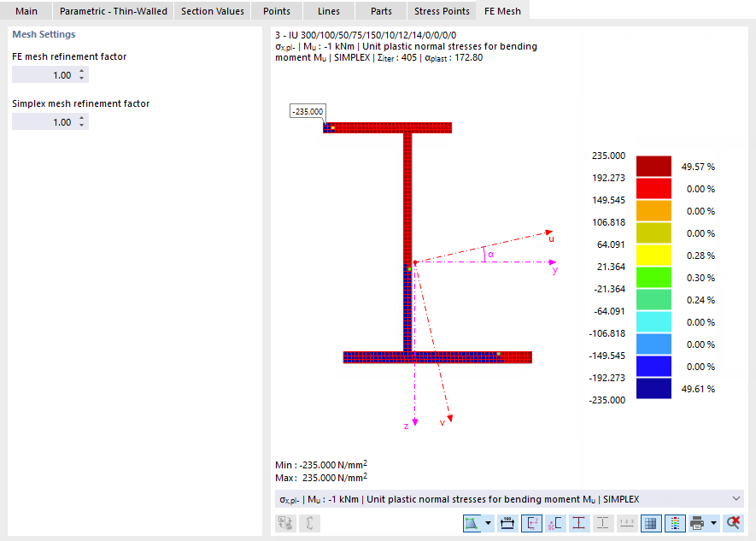The height and width of the screenshot is (541, 756).
Task: Switch to Parametric - Thin-Walled tab
Action: point(114,11)
